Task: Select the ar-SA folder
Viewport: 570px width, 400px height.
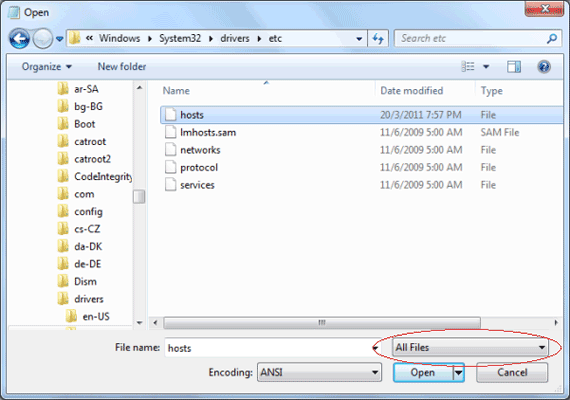Action: tap(86, 89)
